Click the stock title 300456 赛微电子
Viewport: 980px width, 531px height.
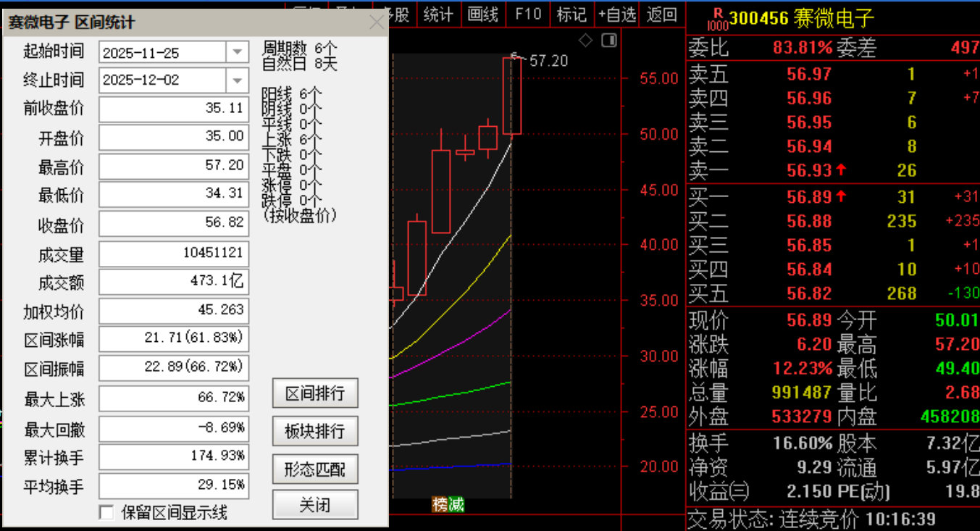click(802, 18)
